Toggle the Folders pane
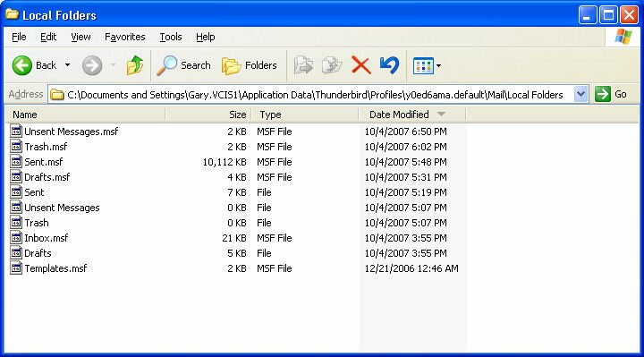This screenshot has height=357, width=644. 250,65
